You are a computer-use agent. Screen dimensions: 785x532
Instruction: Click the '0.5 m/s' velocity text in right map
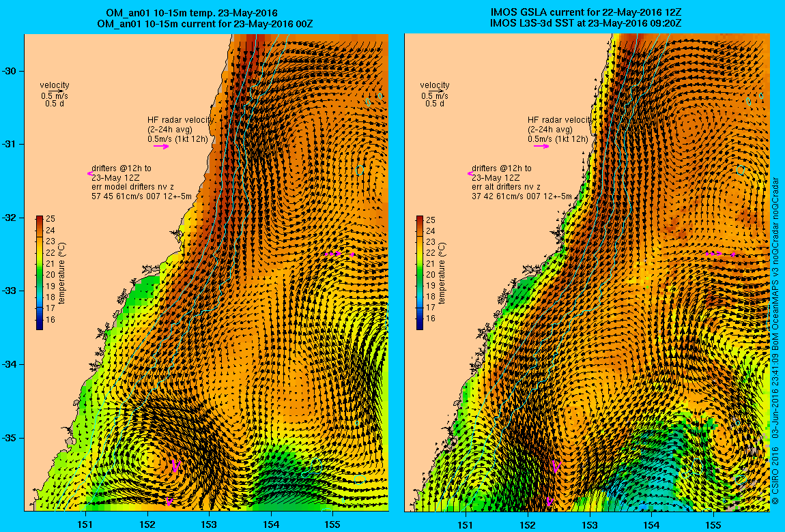(x=435, y=96)
